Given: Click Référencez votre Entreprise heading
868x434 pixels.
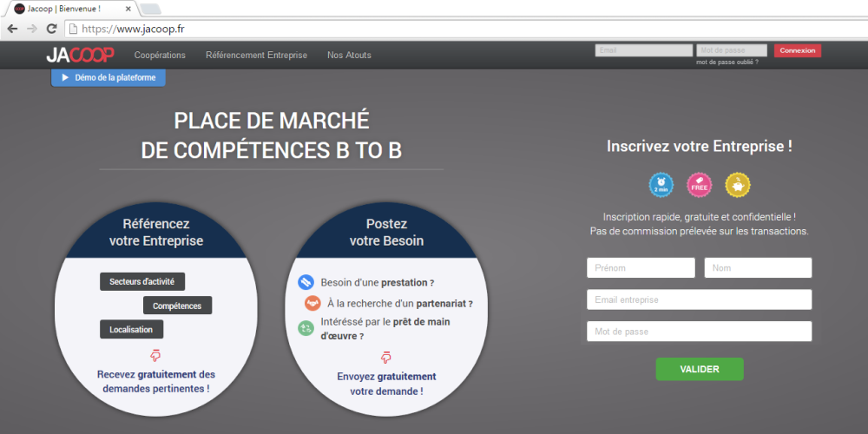Looking at the screenshot, I should pos(156,233).
